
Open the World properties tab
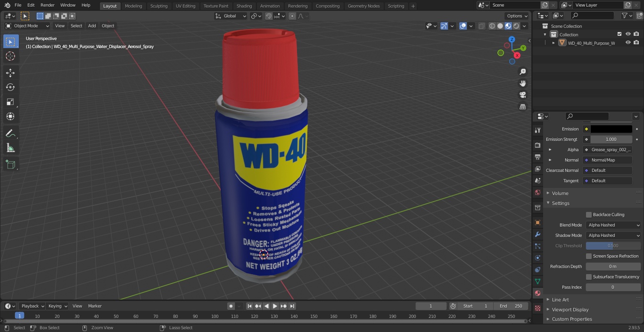coord(537,192)
